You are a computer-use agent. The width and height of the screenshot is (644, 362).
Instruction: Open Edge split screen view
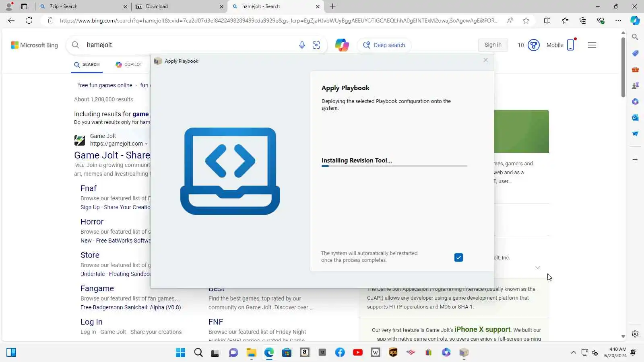[x=547, y=21]
